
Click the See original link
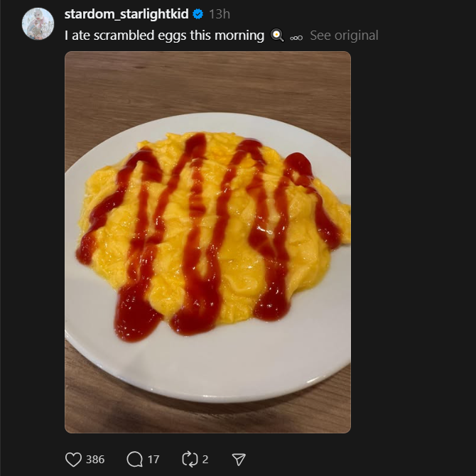click(x=344, y=36)
